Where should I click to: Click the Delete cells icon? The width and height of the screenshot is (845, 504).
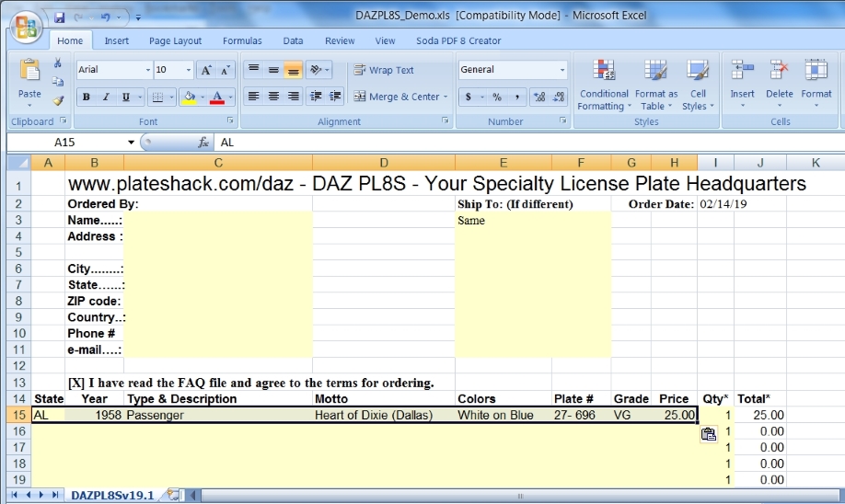[x=780, y=71]
